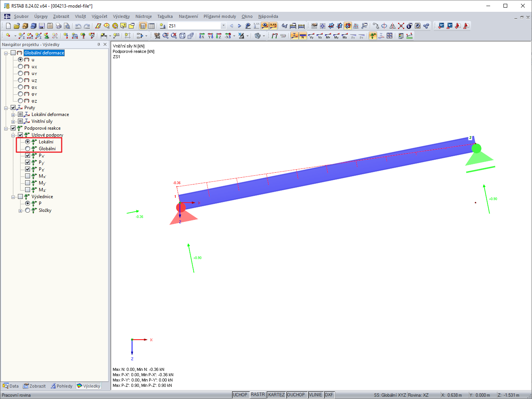Open the Soubor menu
The width and height of the screenshot is (532, 399).
coord(21,16)
